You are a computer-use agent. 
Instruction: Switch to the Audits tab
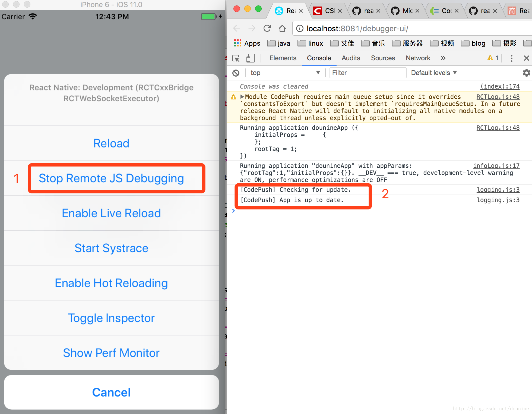coord(351,58)
